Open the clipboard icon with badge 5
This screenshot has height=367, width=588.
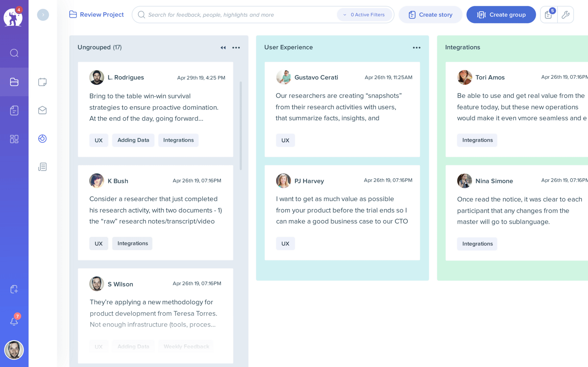point(548,15)
